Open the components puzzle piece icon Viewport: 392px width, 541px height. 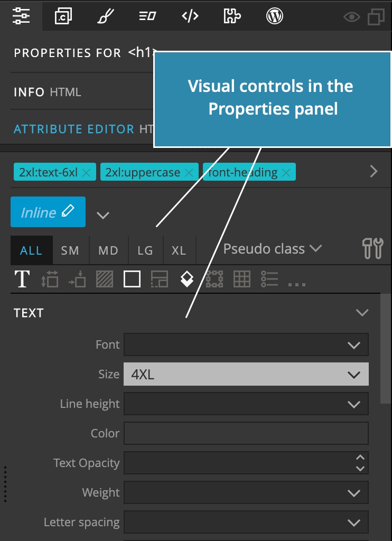(232, 16)
